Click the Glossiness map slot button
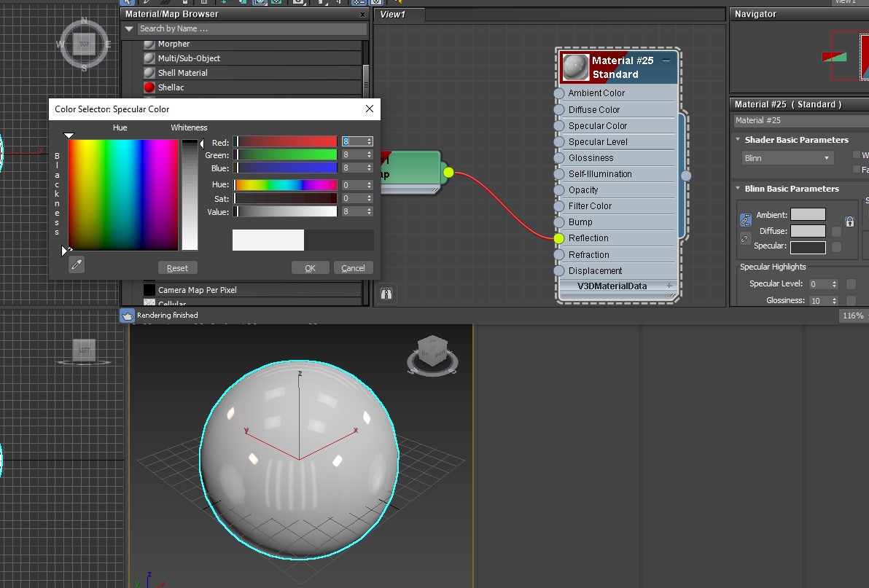 (x=852, y=301)
